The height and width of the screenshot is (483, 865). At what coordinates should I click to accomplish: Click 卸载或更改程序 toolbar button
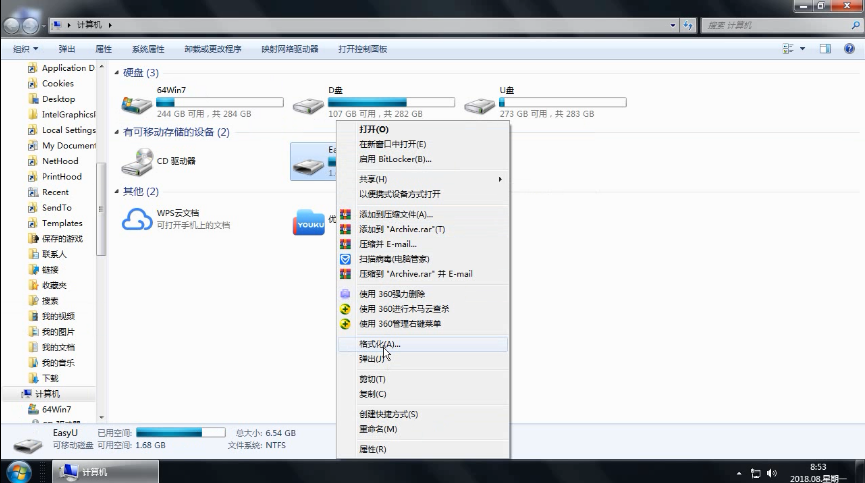coord(213,49)
